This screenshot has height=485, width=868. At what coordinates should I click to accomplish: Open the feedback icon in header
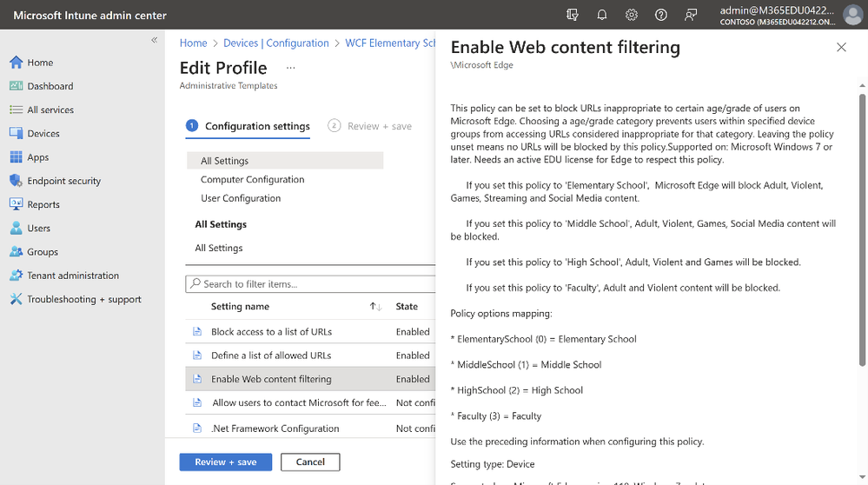(690, 15)
